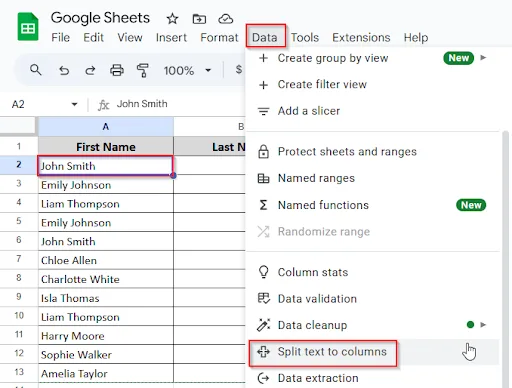Image resolution: width=512 pixels, height=388 pixels.
Task: Open the Help menu
Action: tap(416, 37)
